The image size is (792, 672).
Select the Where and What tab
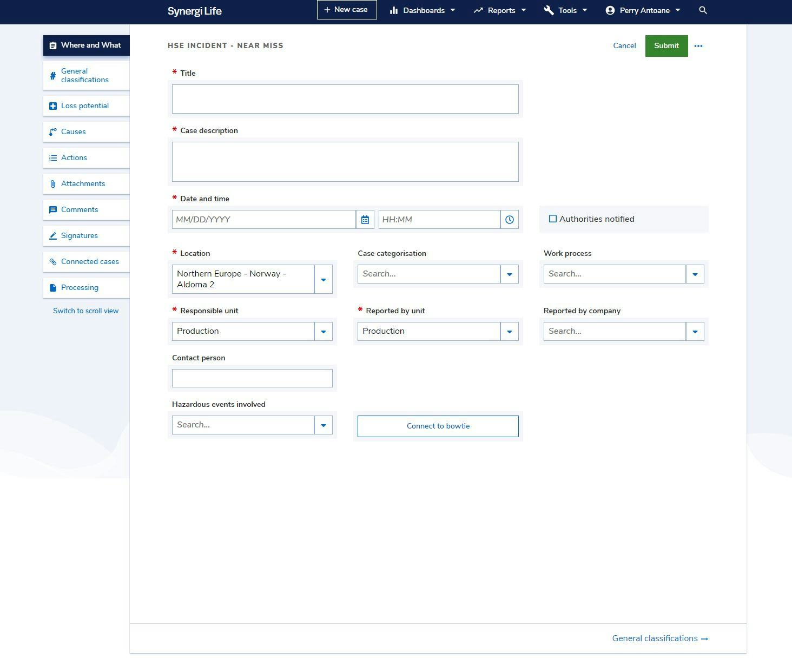point(87,45)
